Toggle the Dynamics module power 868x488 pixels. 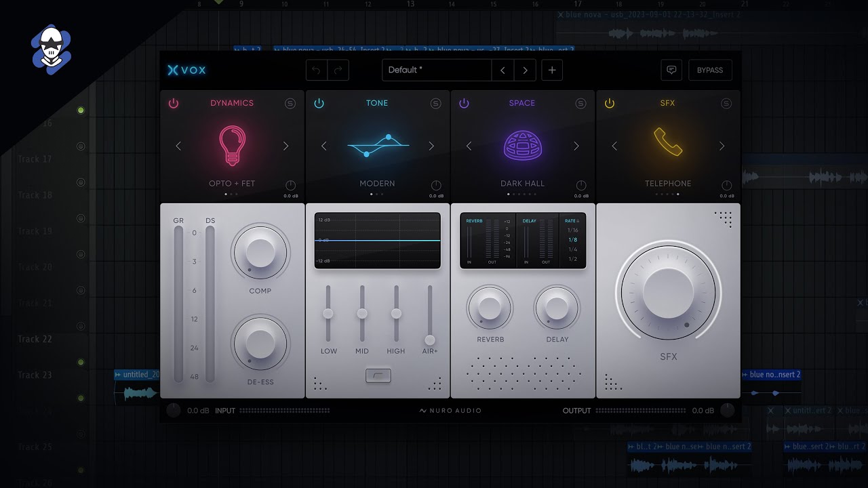click(174, 103)
